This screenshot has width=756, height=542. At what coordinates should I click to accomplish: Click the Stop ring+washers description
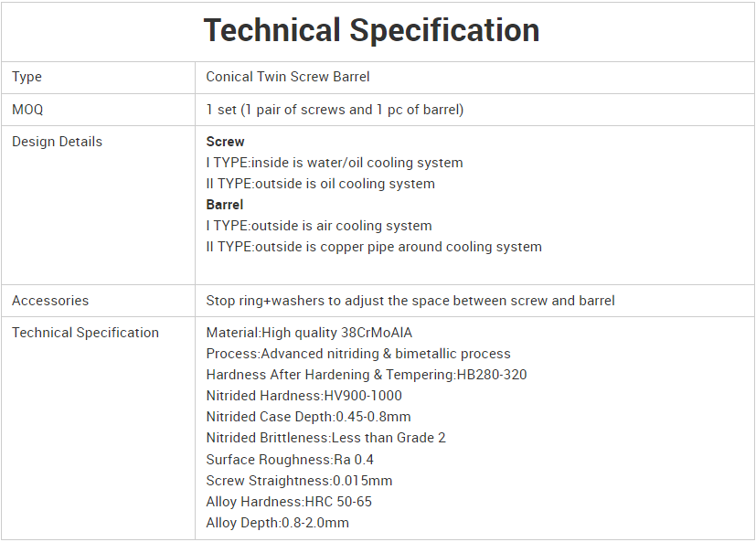pos(410,301)
